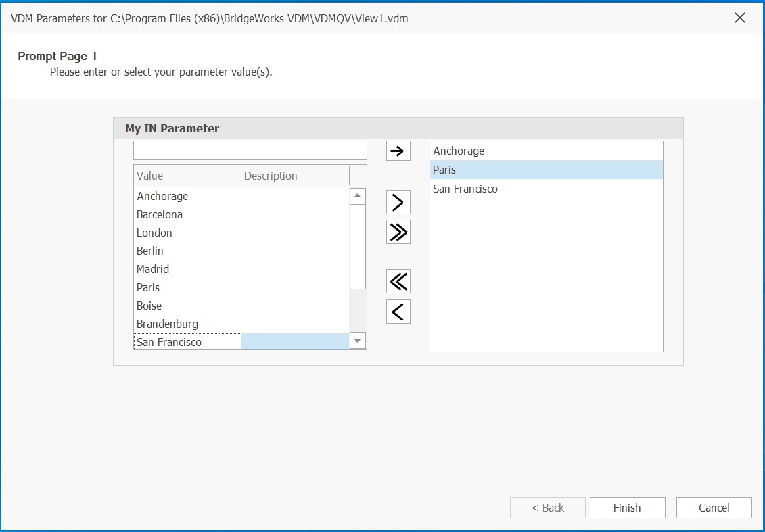Select San Francisco in the chosen values list
Image resolution: width=765 pixels, height=532 pixels.
[x=546, y=189]
